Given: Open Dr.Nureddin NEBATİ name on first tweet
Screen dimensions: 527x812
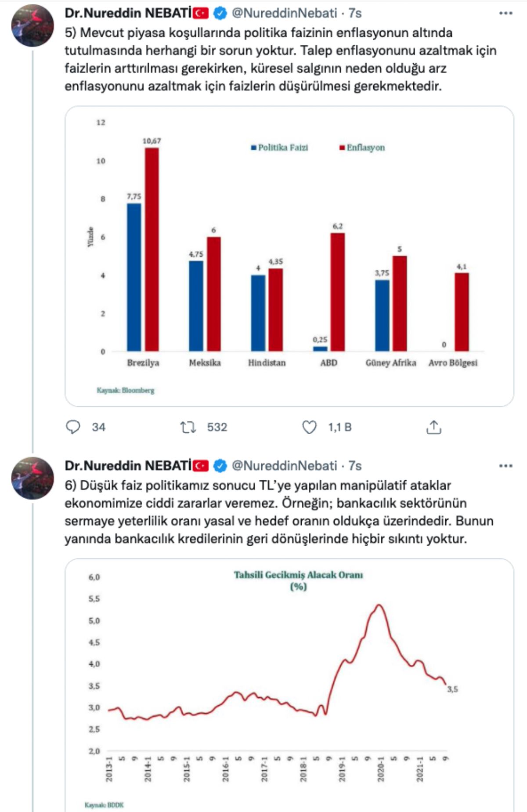Looking at the screenshot, I should pyautogui.click(x=128, y=13).
